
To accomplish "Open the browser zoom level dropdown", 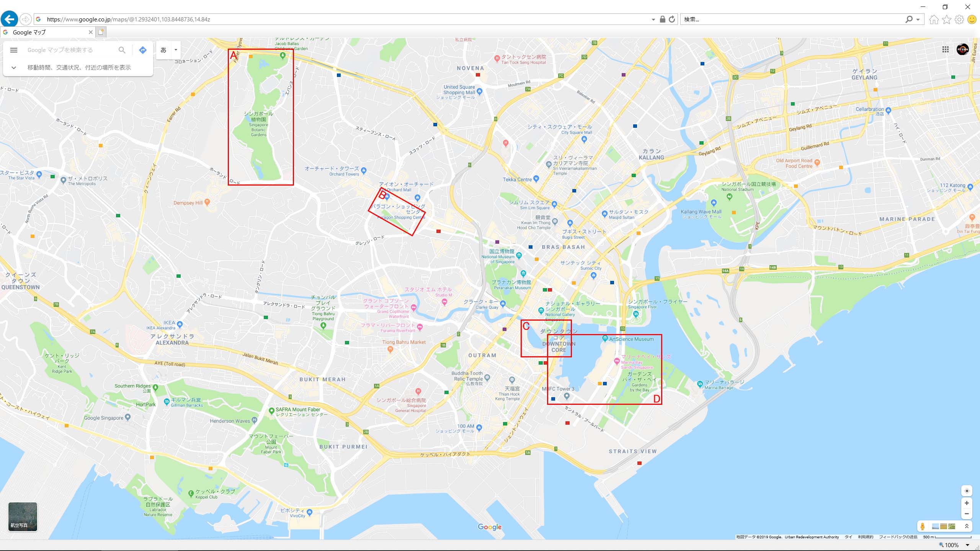I will pos(968,545).
